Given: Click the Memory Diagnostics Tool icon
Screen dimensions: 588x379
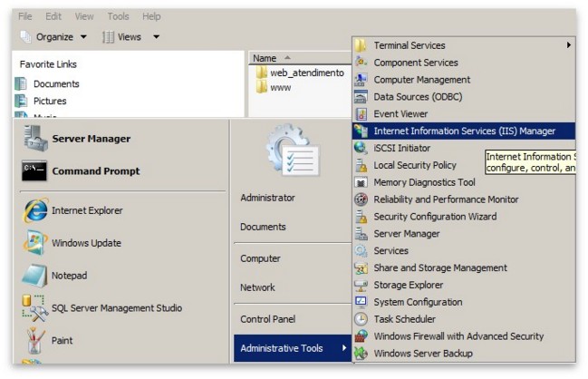Looking at the screenshot, I should click(x=361, y=182).
